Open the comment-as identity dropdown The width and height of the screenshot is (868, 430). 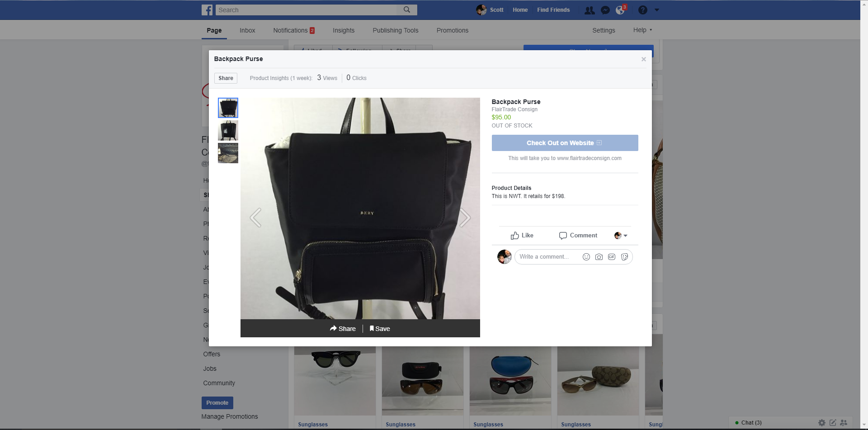[621, 236]
